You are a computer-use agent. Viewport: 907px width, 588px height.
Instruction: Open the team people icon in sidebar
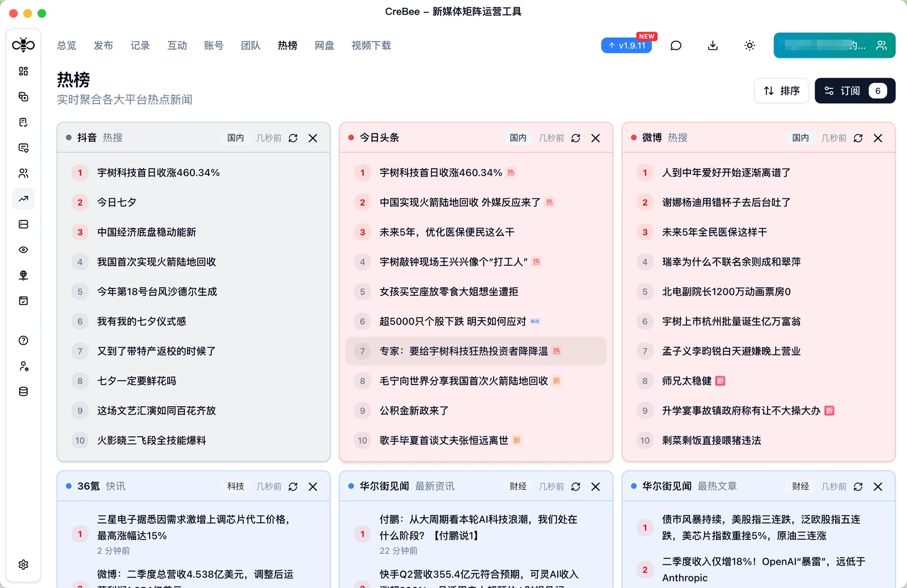(x=23, y=173)
